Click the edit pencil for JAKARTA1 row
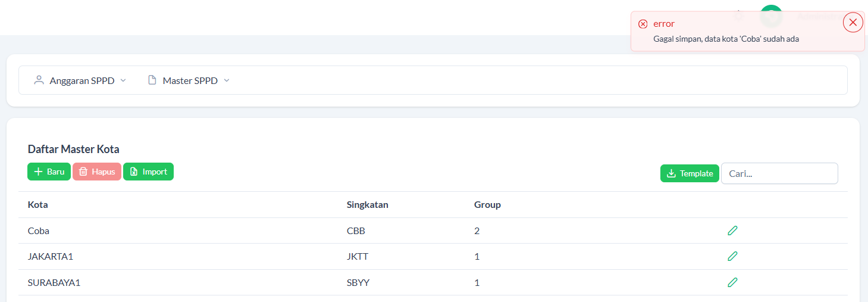Image resolution: width=868 pixels, height=302 pixels. tap(732, 256)
